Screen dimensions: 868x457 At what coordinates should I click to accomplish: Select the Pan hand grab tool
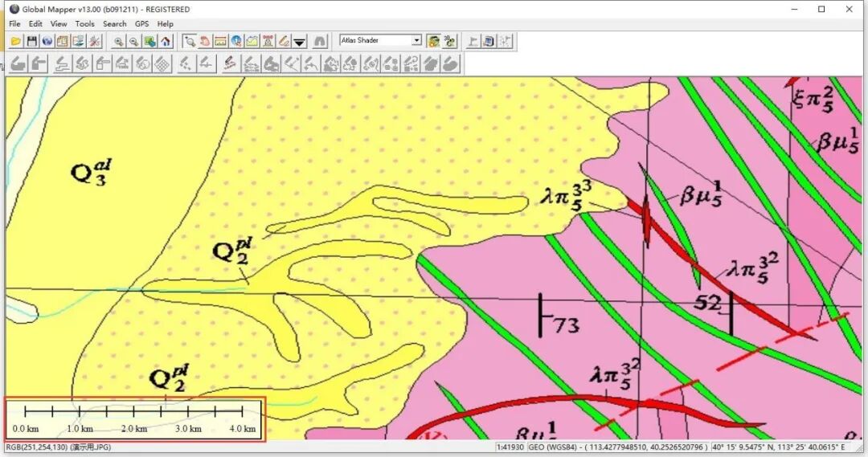[206, 41]
